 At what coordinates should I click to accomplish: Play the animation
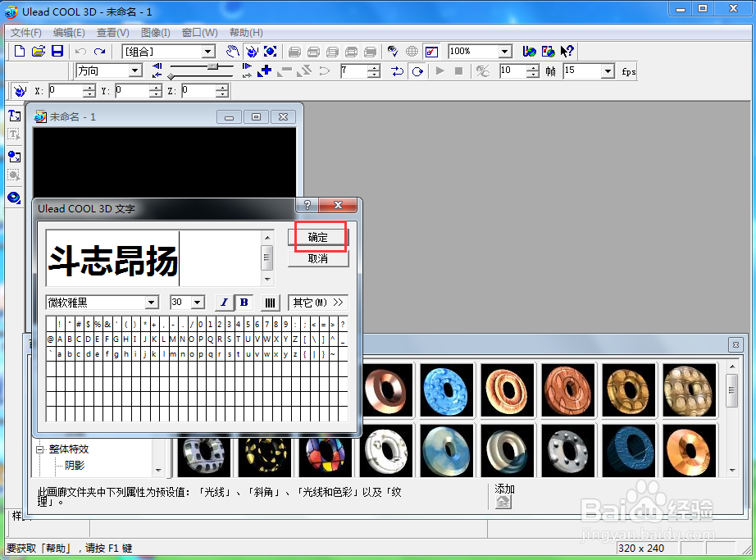(x=439, y=71)
